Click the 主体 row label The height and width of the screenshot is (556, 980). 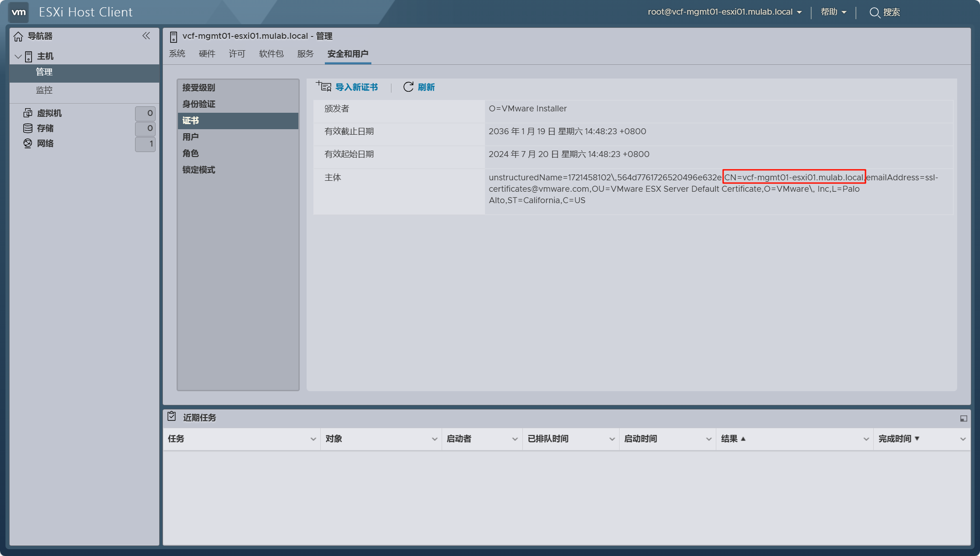click(x=333, y=178)
